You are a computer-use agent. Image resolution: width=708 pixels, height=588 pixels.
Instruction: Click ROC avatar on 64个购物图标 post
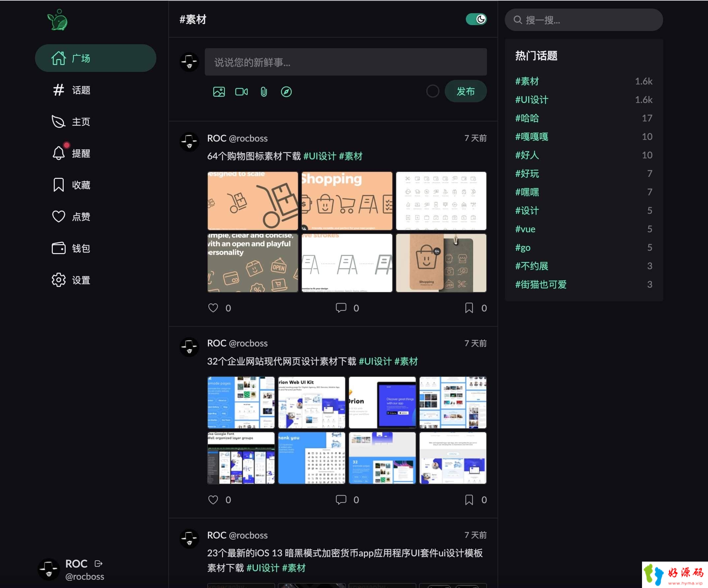pos(189,142)
